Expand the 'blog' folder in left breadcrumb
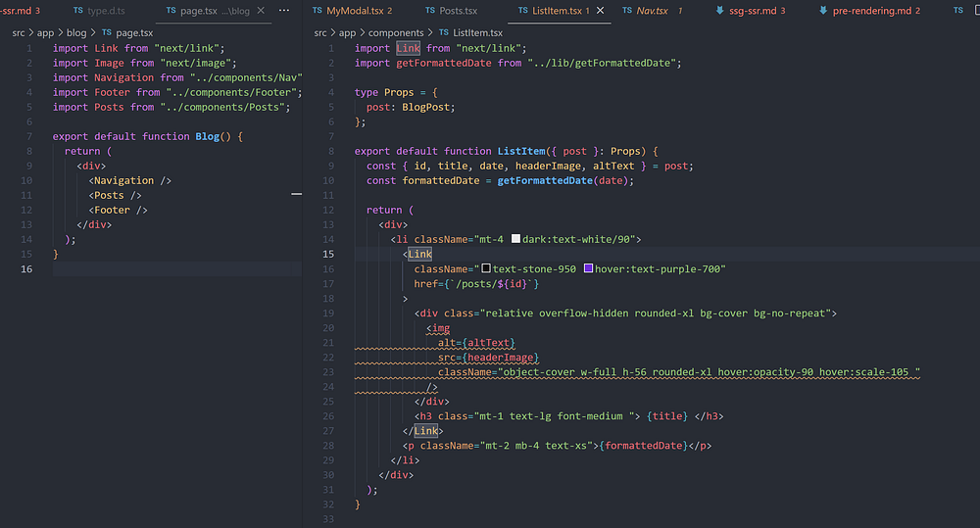Viewport: 980px width, 528px height. pos(76,32)
